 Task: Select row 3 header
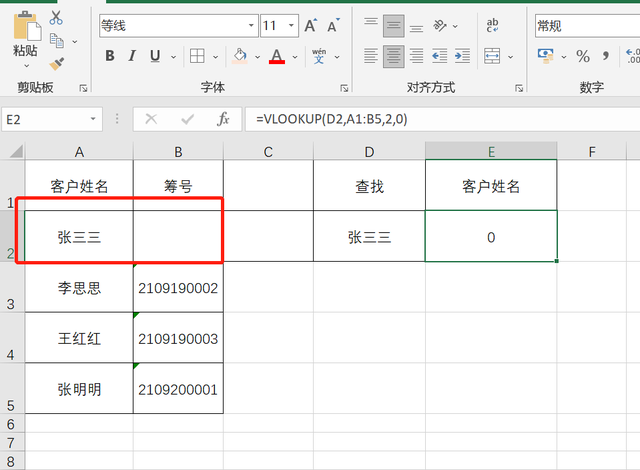pyautogui.click(x=12, y=288)
